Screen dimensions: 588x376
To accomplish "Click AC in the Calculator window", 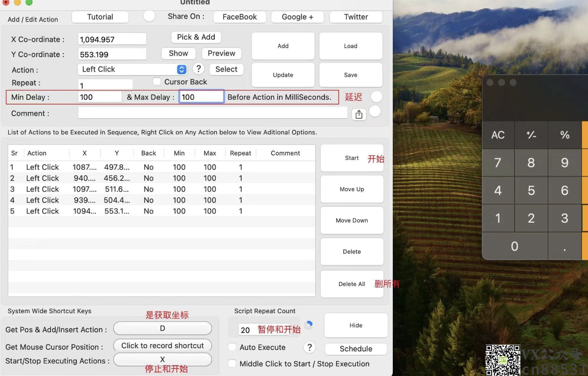I will point(498,135).
